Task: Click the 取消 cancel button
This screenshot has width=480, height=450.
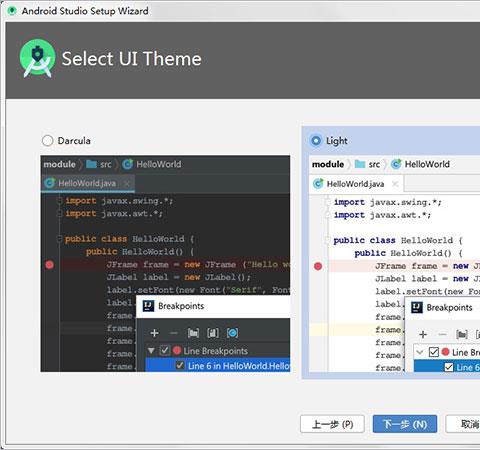Action: point(463,424)
